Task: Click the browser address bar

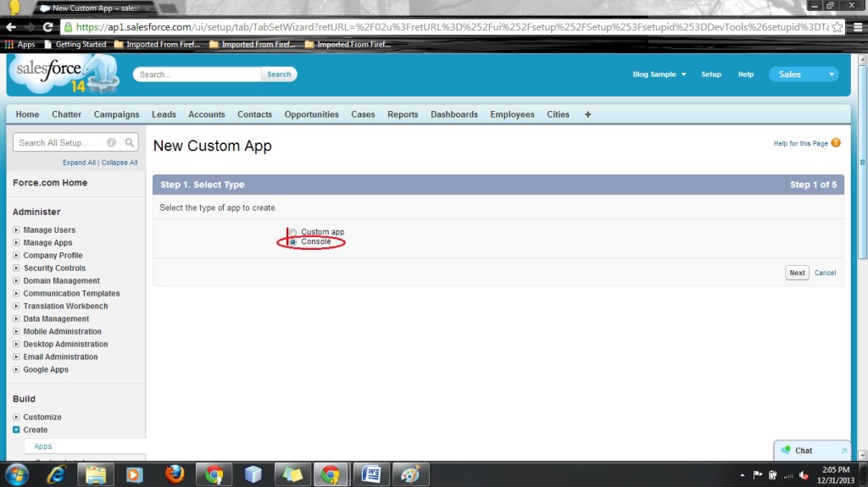Action: click(451, 27)
